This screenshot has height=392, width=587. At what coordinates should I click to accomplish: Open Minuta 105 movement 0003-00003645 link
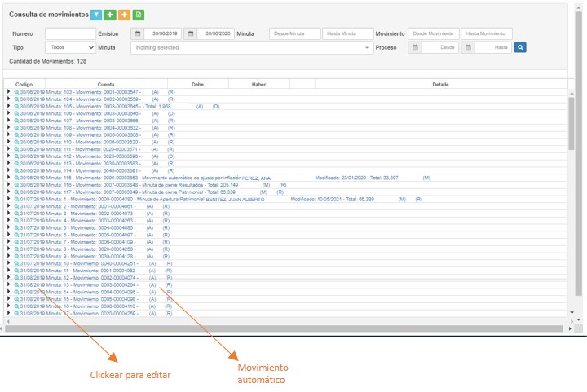click(x=98, y=107)
